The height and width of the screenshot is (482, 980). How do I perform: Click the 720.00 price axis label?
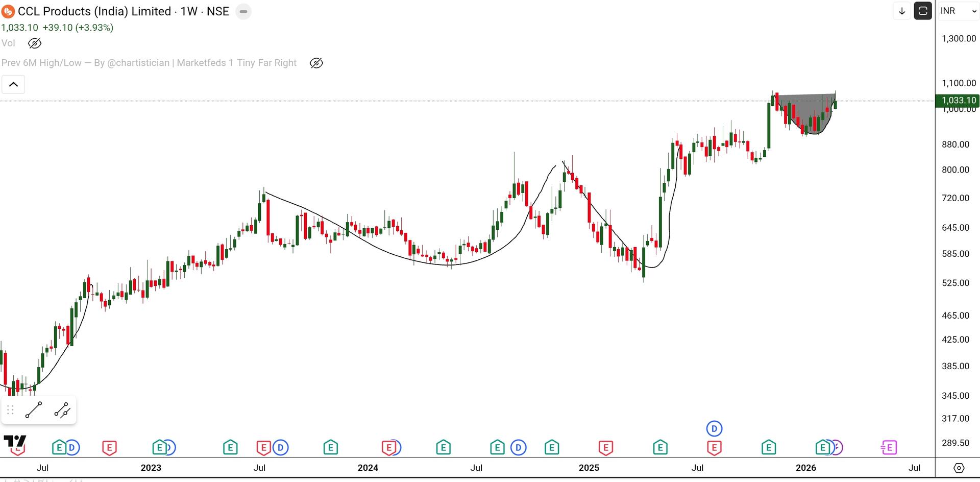click(955, 198)
